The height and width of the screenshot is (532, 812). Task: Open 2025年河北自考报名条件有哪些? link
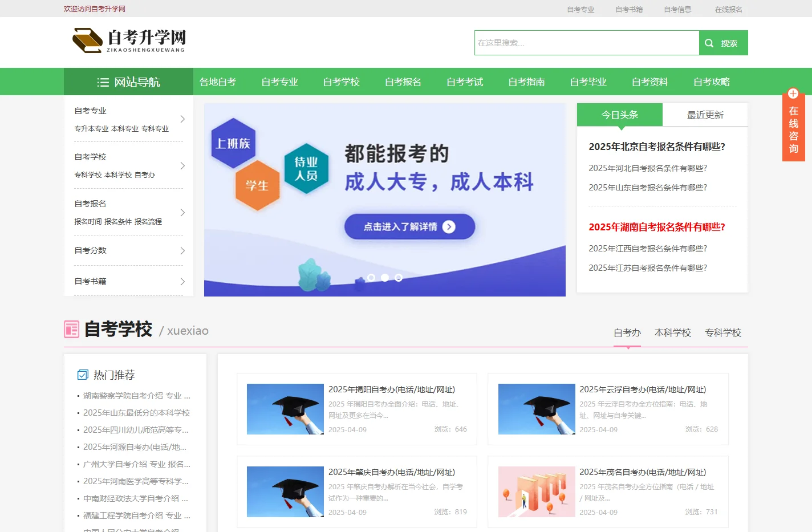[648, 168]
